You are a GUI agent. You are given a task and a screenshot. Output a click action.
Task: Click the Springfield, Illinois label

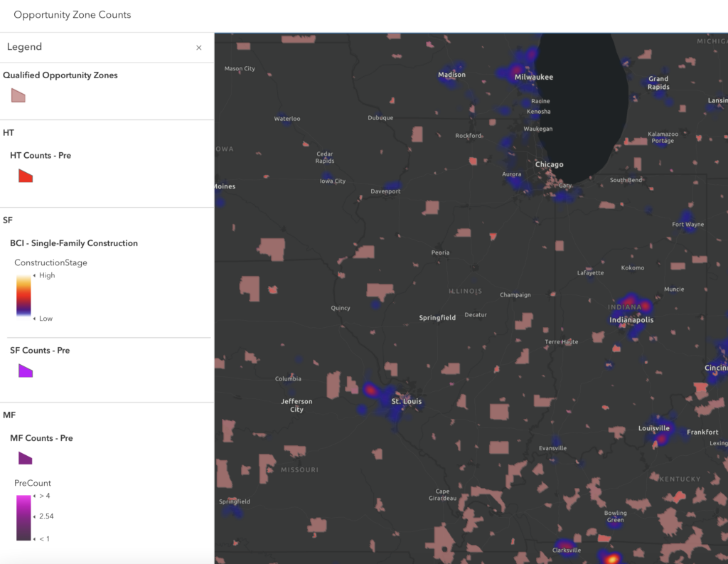pyautogui.click(x=437, y=318)
